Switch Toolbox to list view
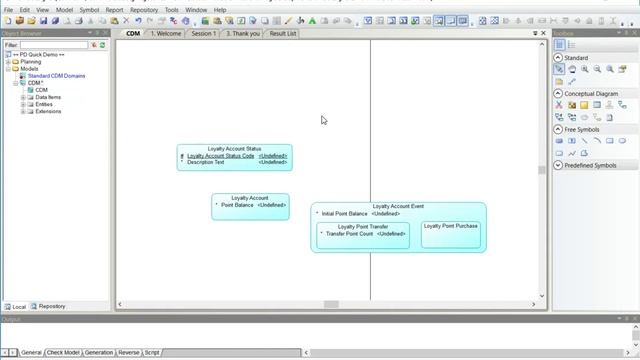 point(572,45)
